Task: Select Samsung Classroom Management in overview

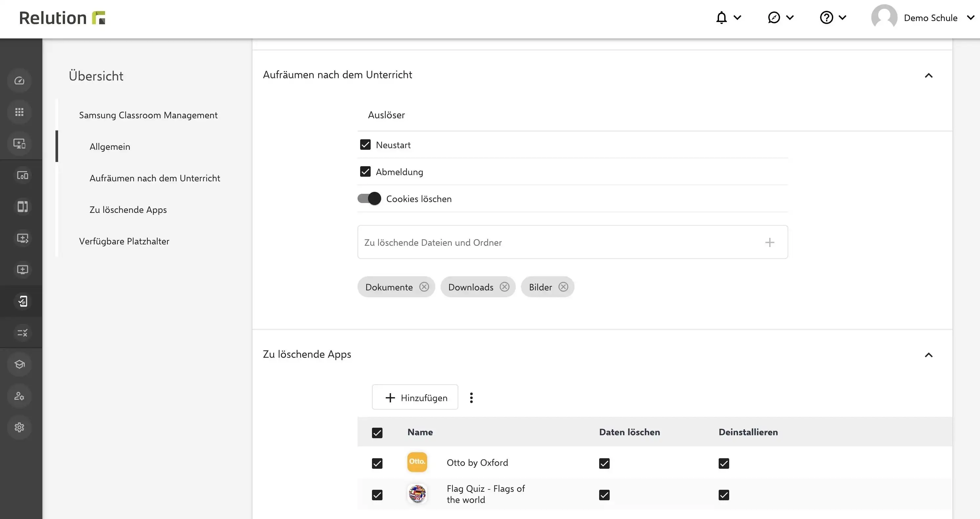Action: 148,115
